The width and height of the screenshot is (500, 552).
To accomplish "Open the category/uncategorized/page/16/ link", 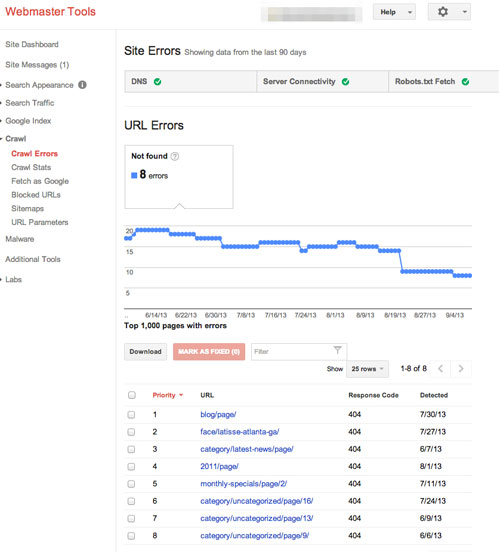I will pos(257,501).
